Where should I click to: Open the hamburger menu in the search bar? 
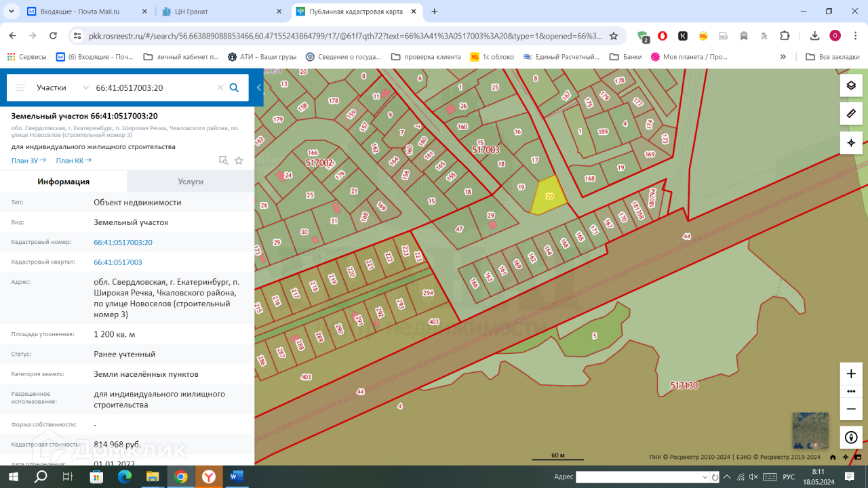pos(20,87)
